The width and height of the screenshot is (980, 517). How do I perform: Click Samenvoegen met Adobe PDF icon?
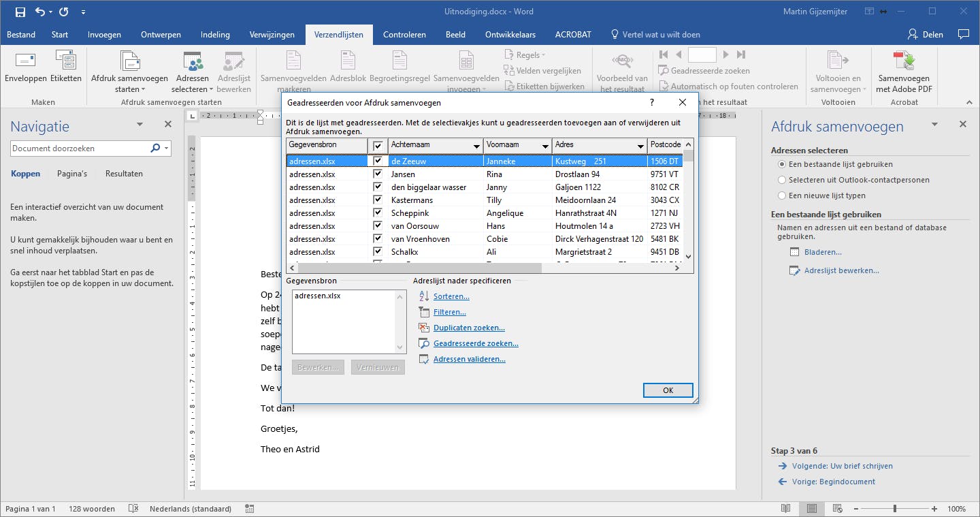pyautogui.click(x=904, y=61)
